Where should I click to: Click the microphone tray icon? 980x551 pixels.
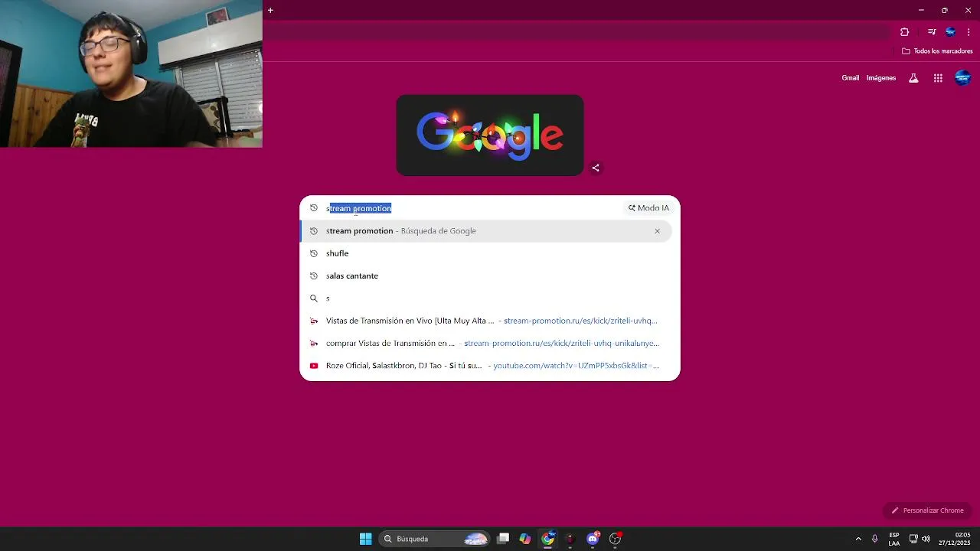875,539
